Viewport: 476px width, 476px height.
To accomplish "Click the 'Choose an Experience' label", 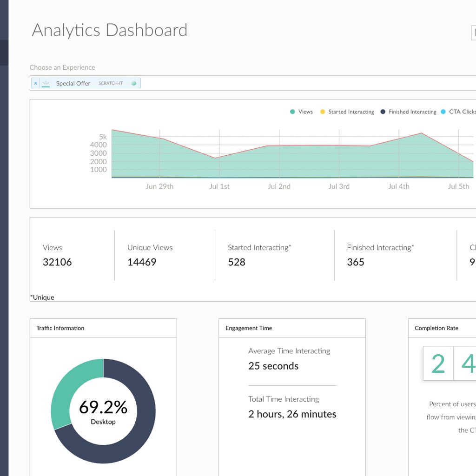I will [62, 67].
